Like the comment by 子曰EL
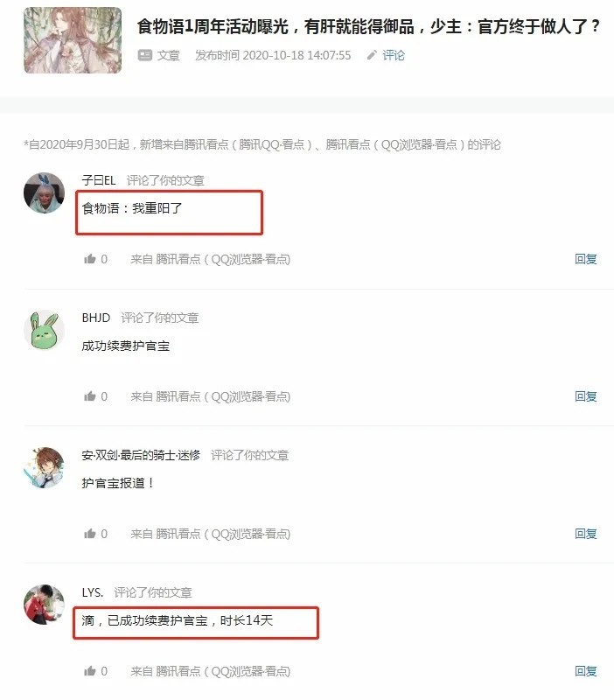The image size is (614, 700). click(90, 259)
